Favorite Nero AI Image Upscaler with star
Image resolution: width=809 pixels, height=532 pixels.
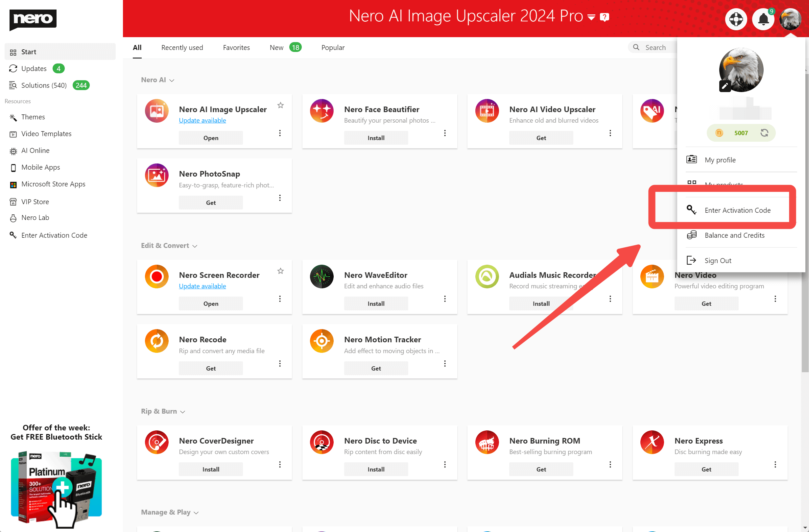click(x=280, y=105)
